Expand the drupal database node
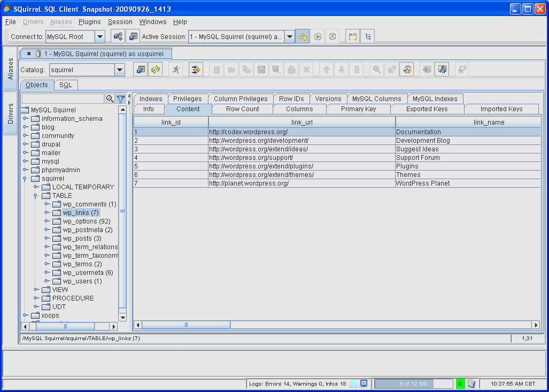 [x=25, y=144]
